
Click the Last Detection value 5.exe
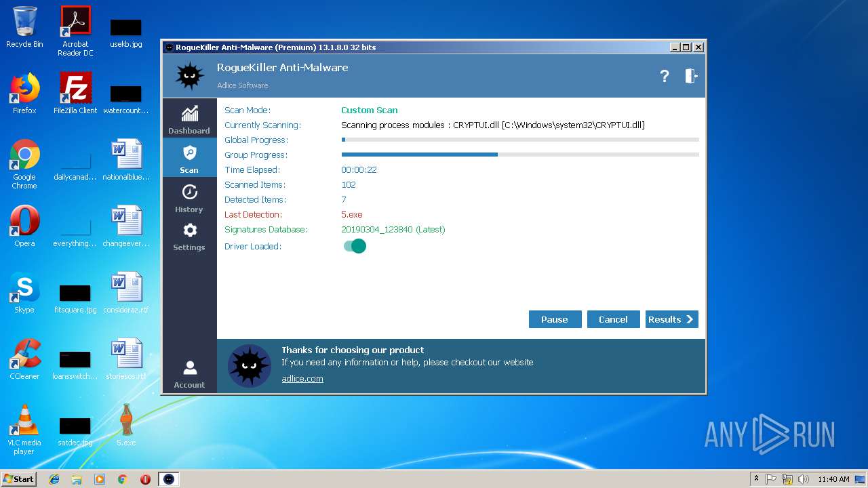point(351,214)
